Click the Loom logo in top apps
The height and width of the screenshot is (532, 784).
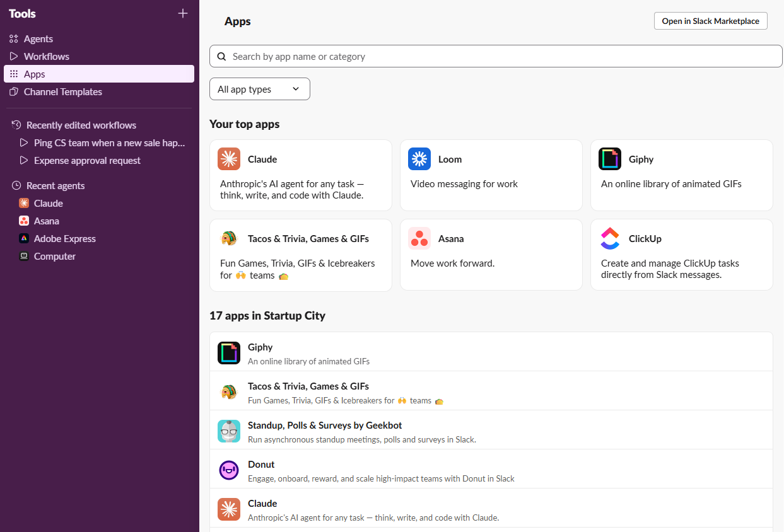[419, 159]
